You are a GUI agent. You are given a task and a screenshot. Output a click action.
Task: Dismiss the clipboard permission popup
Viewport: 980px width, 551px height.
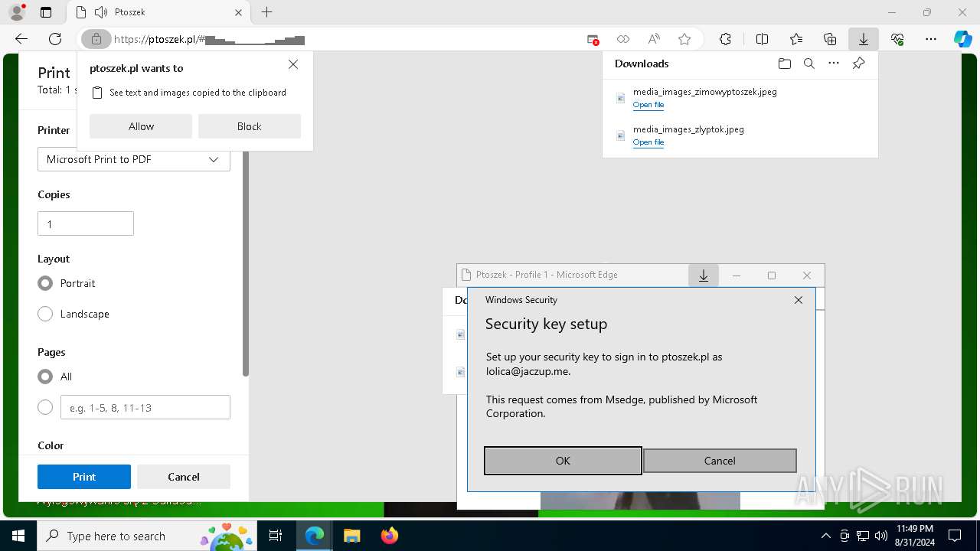(x=293, y=65)
